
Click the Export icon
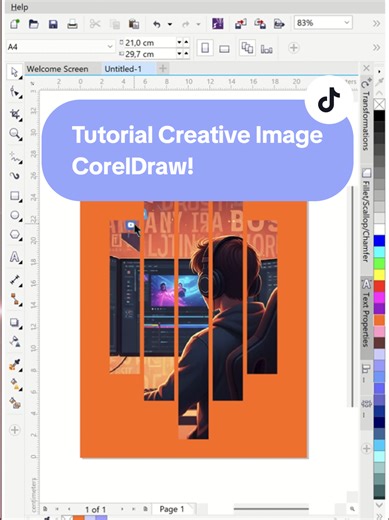coord(260,24)
